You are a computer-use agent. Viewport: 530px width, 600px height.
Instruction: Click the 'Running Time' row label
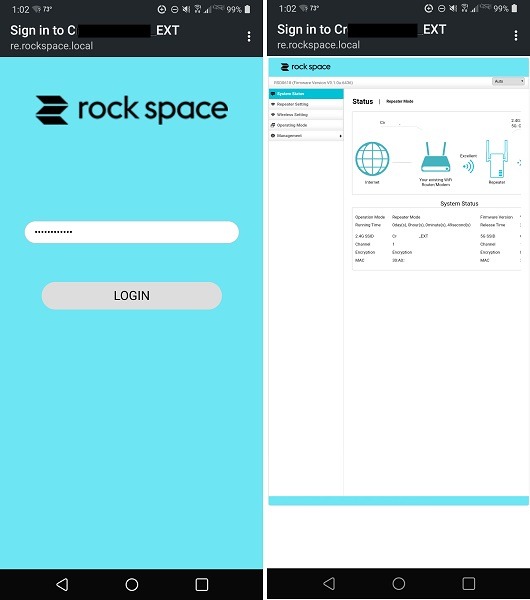point(367,225)
